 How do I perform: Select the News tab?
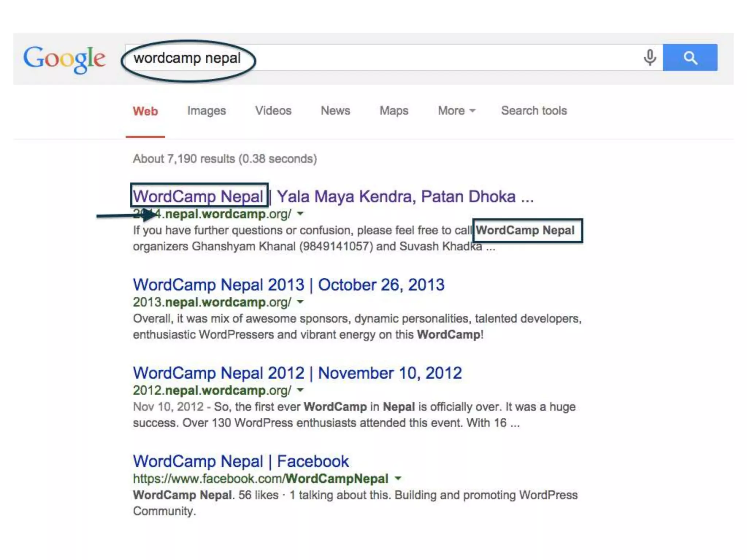(x=335, y=110)
